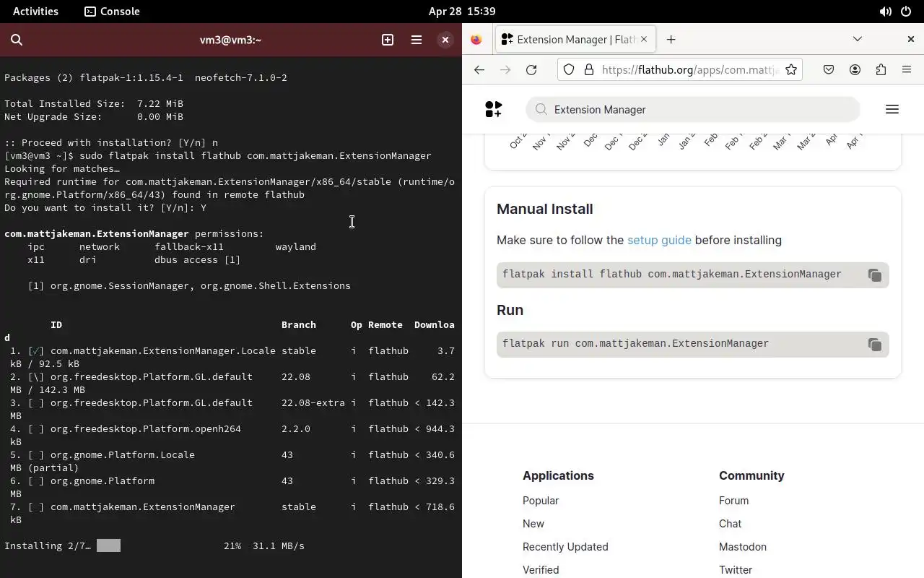924x578 pixels.
Task: Go back in Firefox history
Action: 479,69
